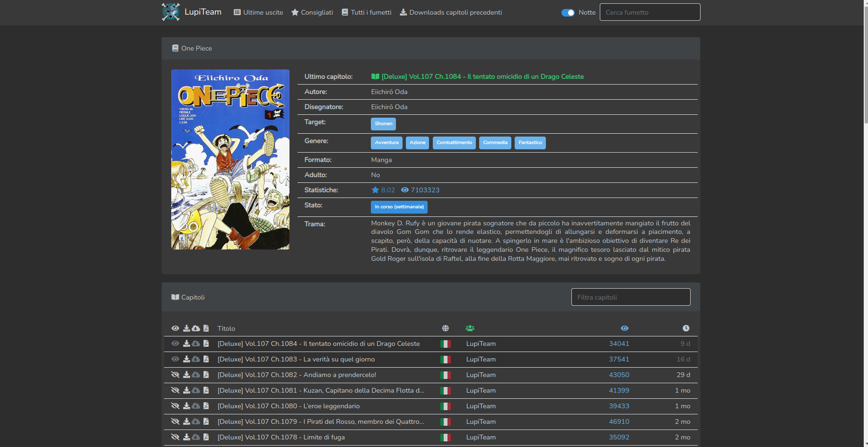The image size is (868, 447).
Task: Mark chapter 1081 as read
Action: tap(175, 390)
